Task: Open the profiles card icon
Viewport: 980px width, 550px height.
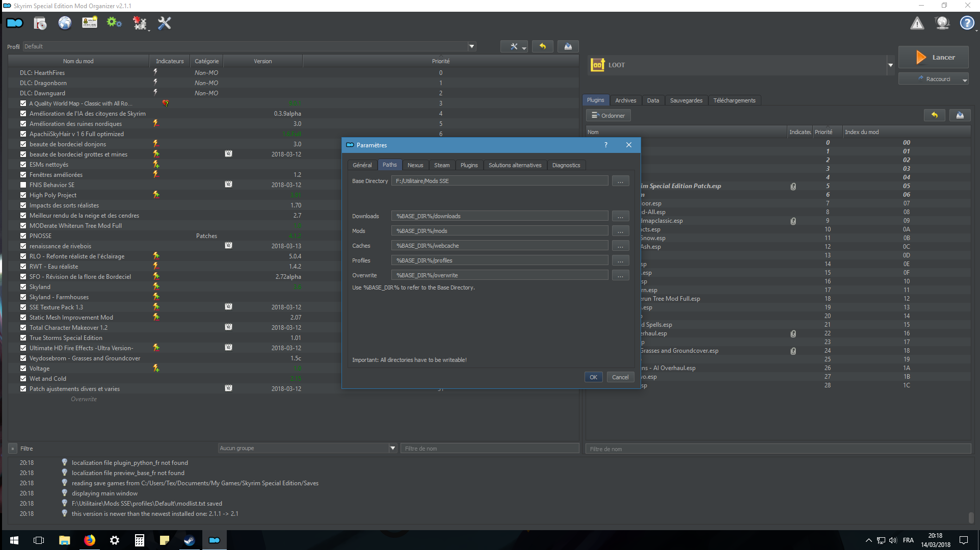Action: [x=90, y=23]
